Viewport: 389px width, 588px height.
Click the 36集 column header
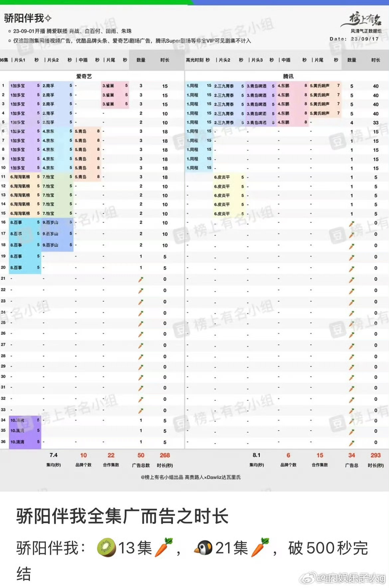pyautogui.click(x=4, y=60)
